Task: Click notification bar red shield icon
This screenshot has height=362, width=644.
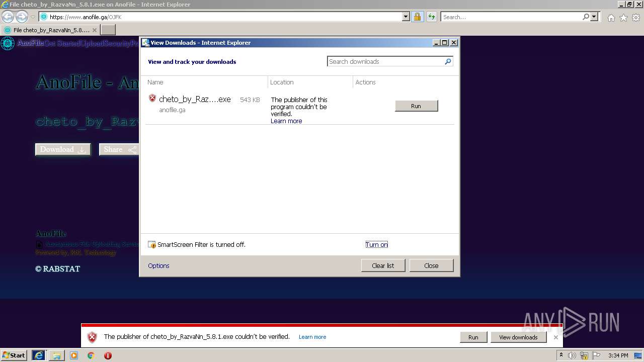Action: 92,337
